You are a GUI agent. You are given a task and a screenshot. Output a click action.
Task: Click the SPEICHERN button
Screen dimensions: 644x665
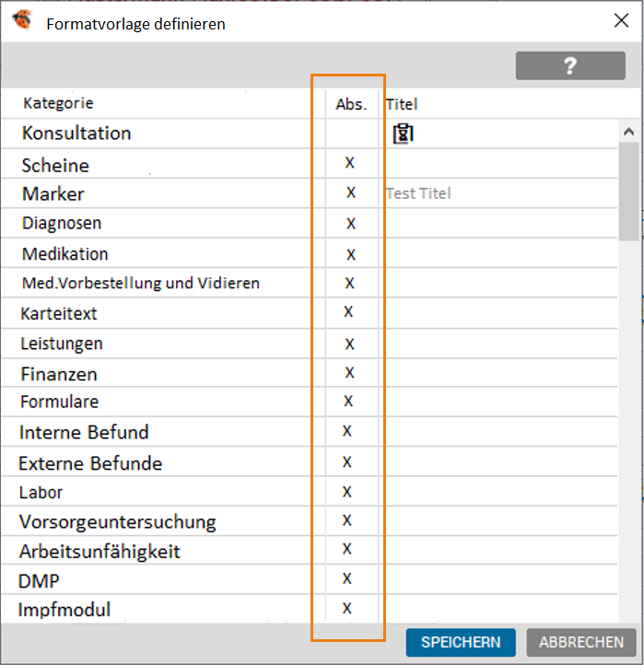pos(461,642)
